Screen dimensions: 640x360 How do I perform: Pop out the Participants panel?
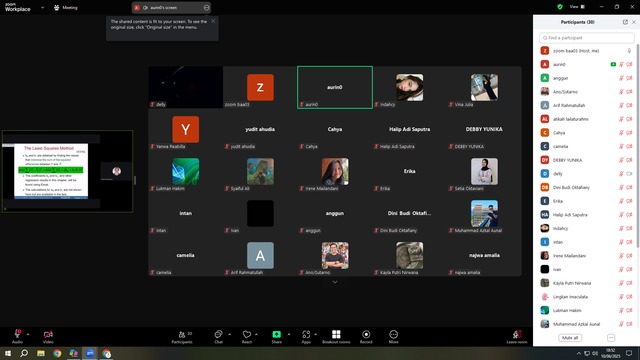coord(625,22)
